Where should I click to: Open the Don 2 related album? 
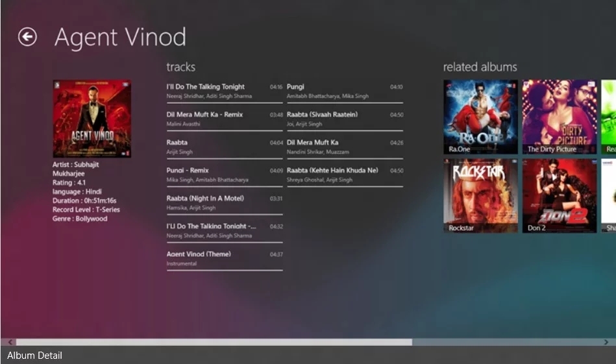(560, 195)
